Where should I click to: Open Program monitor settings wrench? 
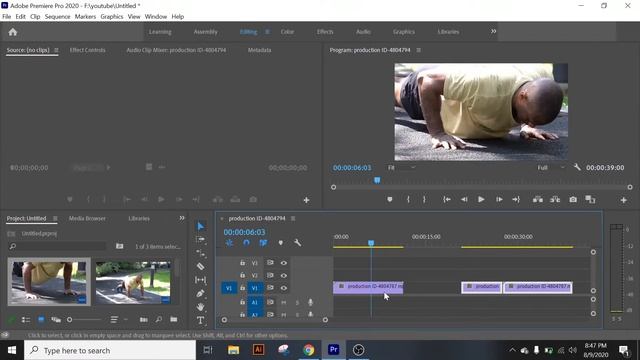tap(577, 167)
